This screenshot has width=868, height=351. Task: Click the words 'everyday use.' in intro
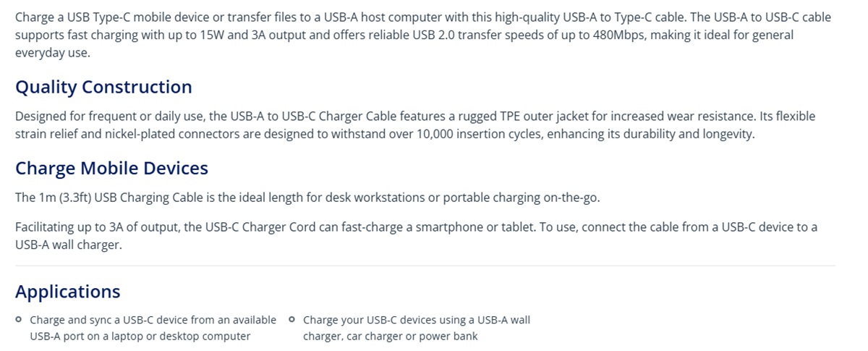pos(53,53)
